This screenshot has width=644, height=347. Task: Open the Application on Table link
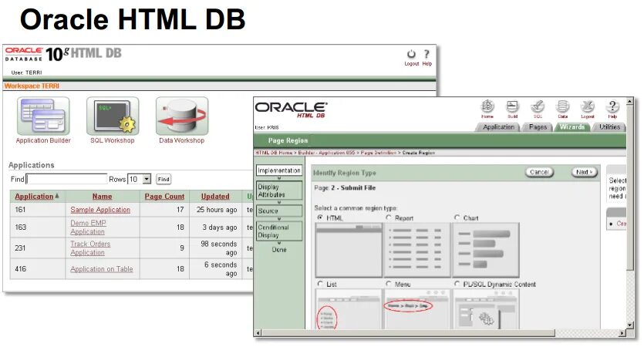coord(102,269)
